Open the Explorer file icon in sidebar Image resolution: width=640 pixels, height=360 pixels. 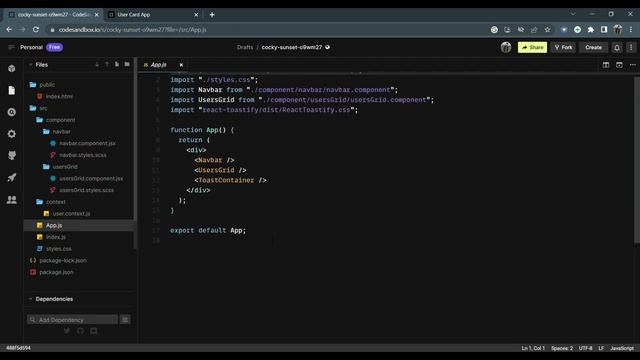[11, 90]
